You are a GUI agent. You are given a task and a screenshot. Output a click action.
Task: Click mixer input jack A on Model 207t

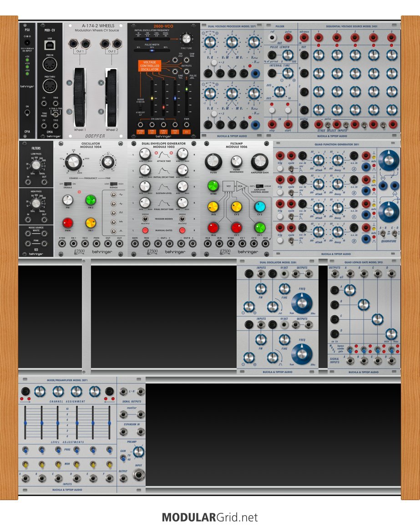click(25, 478)
